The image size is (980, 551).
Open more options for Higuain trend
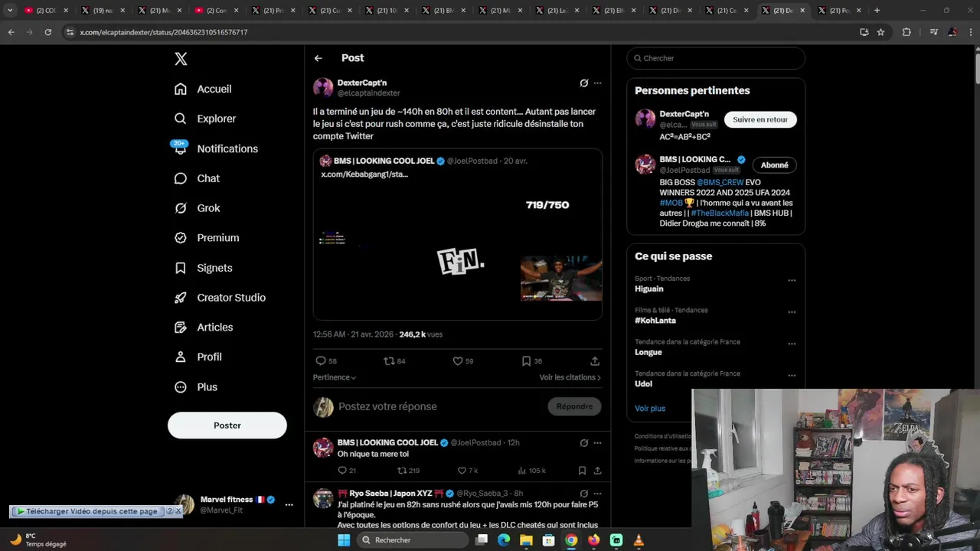click(792, 280)
